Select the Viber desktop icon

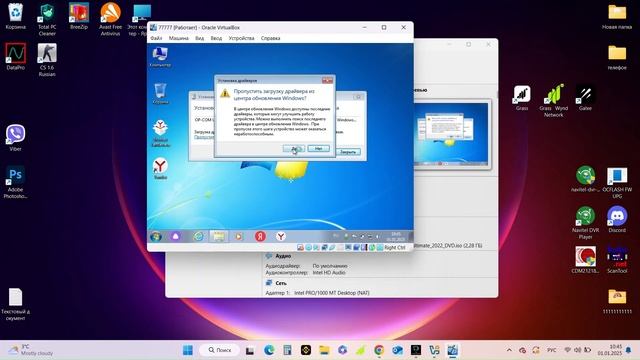point(16,138)
